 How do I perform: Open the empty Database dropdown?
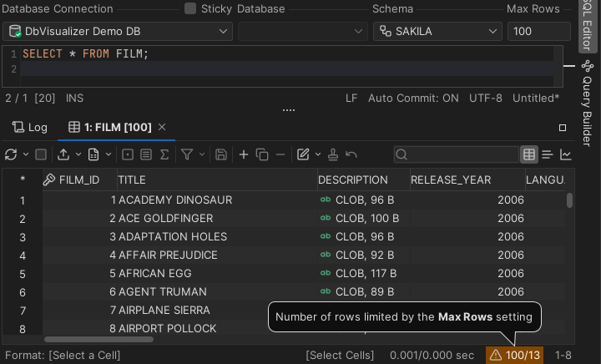pyautogui.click(x=302, y=32)
